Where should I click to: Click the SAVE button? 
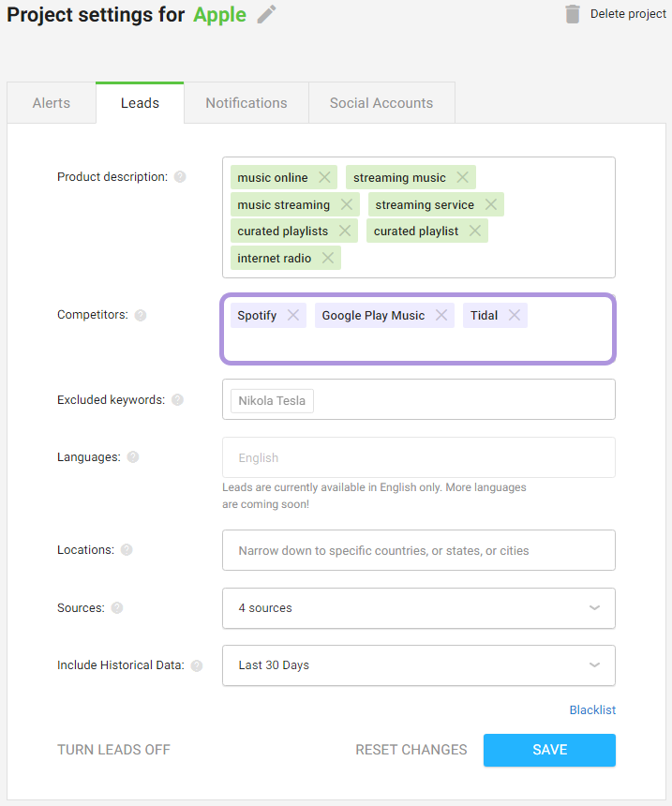tap(549, 750)
